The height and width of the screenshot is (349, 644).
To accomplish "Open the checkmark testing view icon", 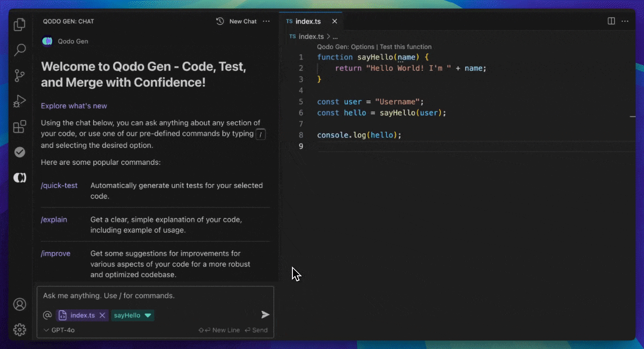I will [x=19, y=152].
